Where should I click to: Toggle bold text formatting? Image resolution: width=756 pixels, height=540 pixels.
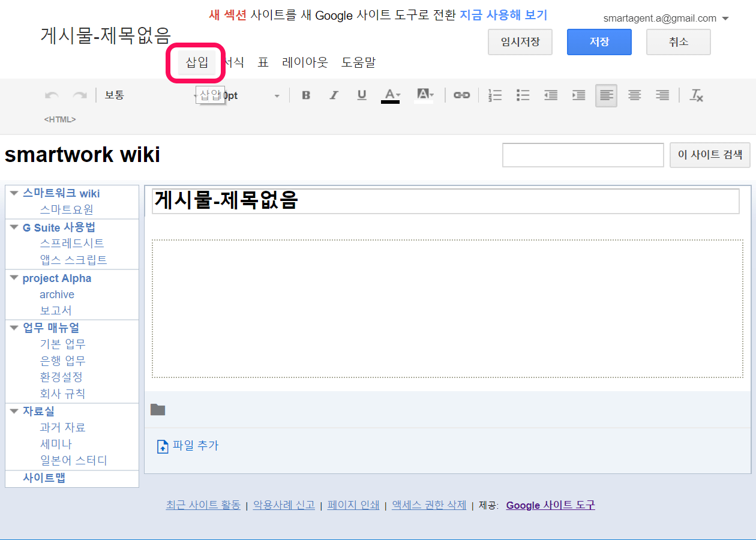[x=306, y=95]
